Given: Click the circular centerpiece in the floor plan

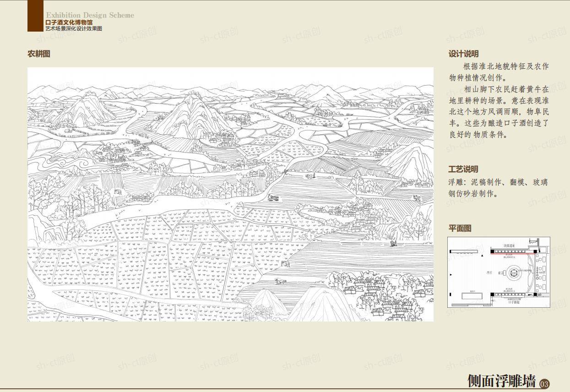Looking at the screenshot, I should pyautogui.click(x=514, y=273).
